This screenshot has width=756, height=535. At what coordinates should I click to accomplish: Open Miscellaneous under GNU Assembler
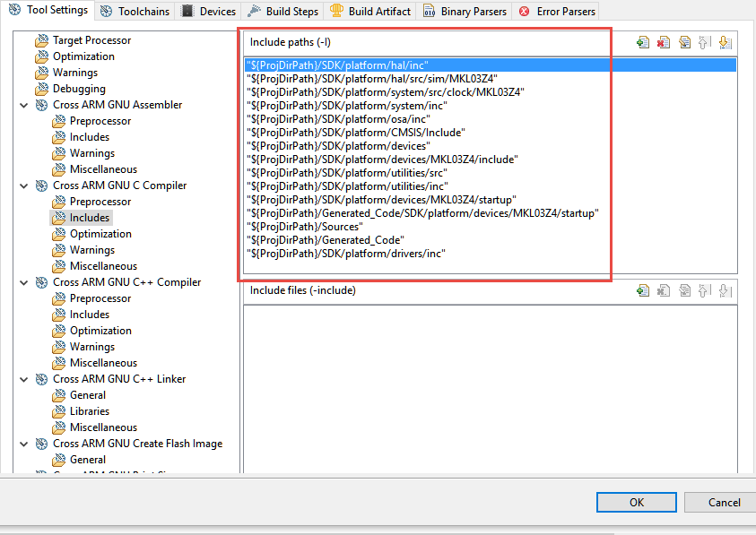[x=103, y=169]
